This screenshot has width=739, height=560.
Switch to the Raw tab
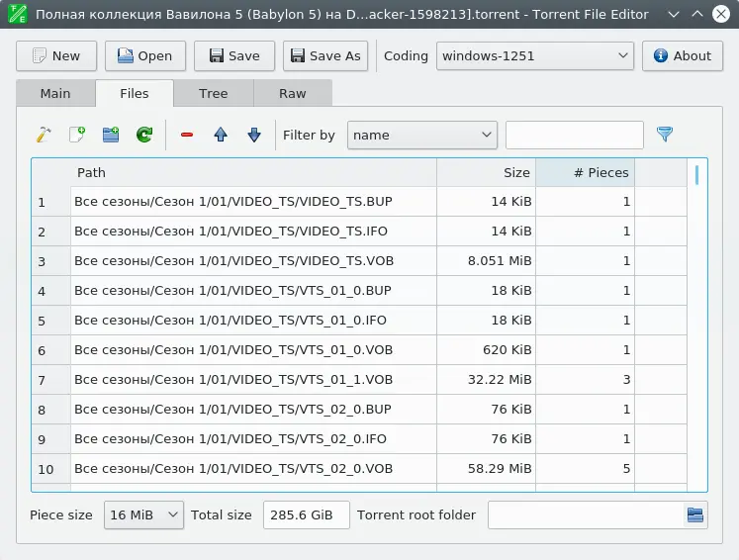tap(293, 93)
